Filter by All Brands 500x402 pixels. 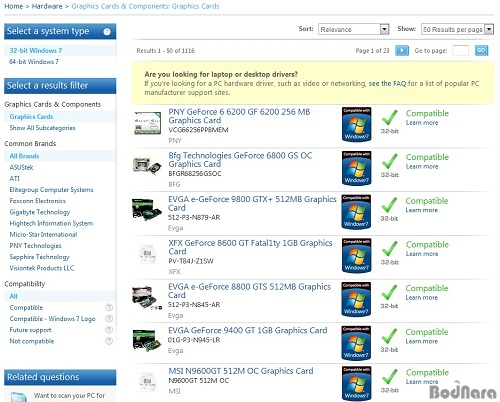pyautogui.click(x=24, y=156)
